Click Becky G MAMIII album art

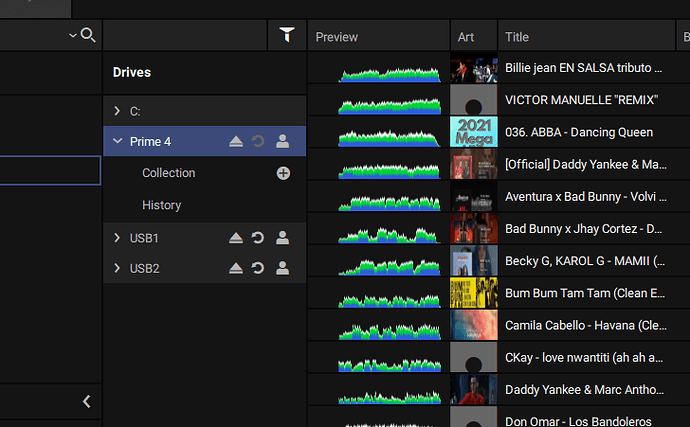[474, 261]
